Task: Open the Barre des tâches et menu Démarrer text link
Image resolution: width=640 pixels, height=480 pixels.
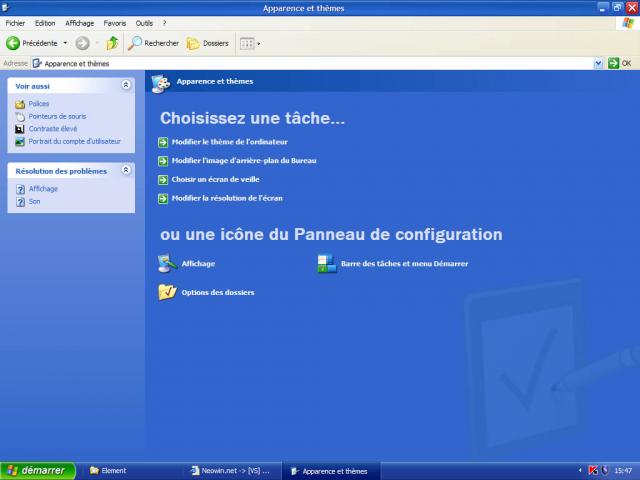Action: 404,264
